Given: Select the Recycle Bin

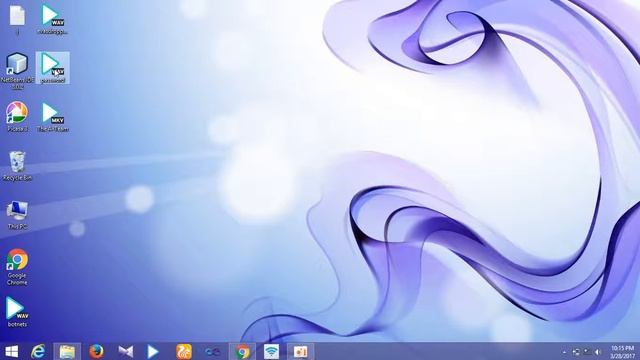Looking at the screenshot, I should pyautogui.click(x=17, y=166).
